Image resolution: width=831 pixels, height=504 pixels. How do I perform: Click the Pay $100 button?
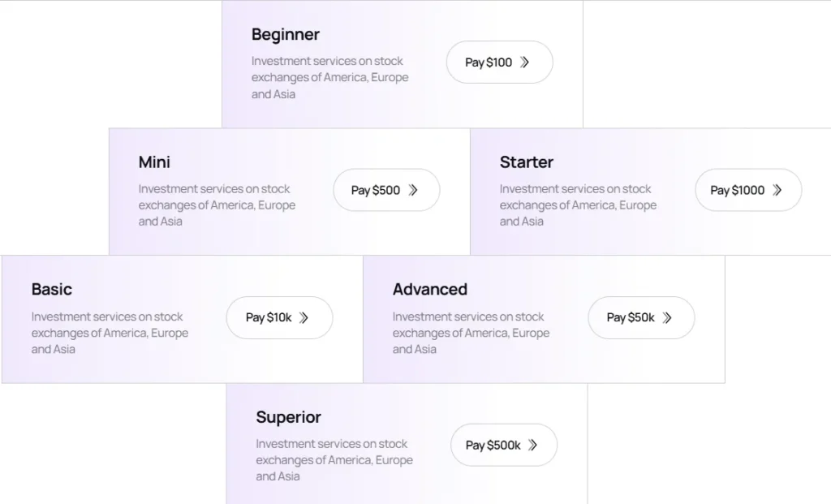(x=498, y=62)
